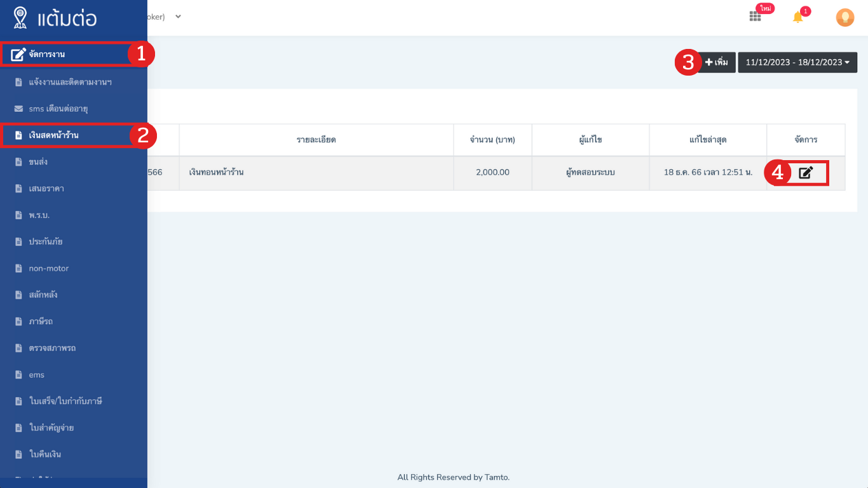Click document icon beside ประกันภัย
This screenshot has width=868, height=488.
pyautogui.click(x=18, y=241)
